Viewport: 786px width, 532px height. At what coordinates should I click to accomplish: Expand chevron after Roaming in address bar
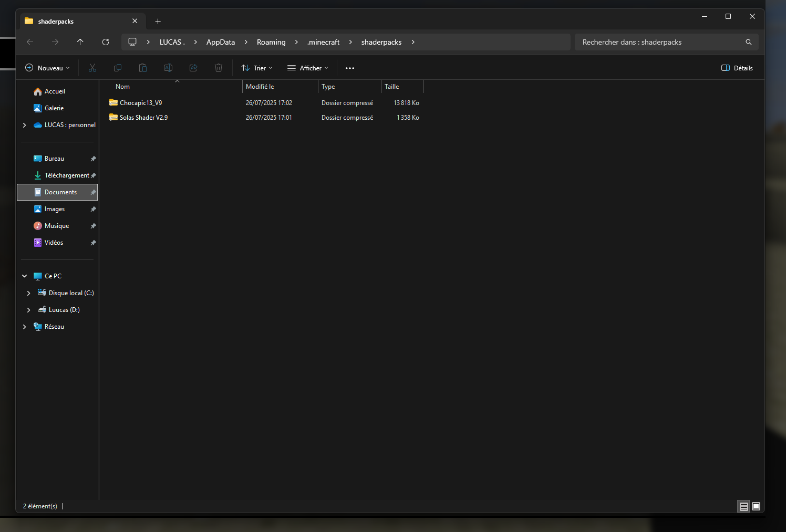coord(296,42)
